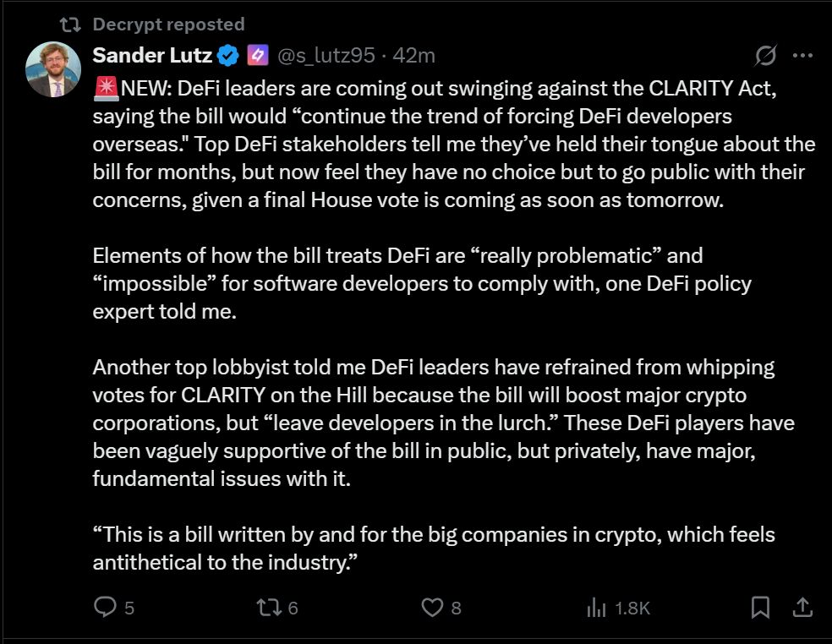Open the share menu for this post

click(802, 607)
